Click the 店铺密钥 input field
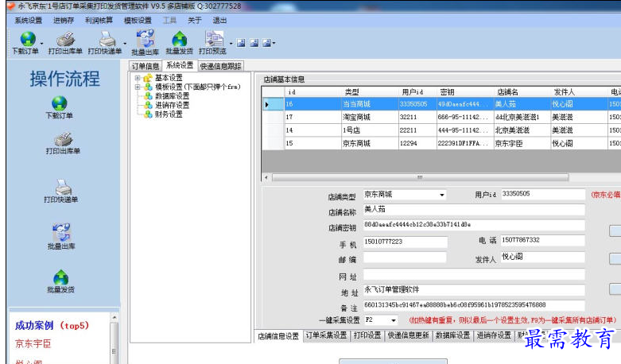The width and height of the screenshot is (621, 364). tap(474, 225)
